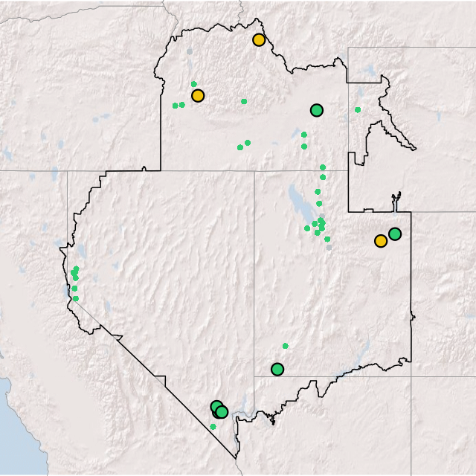Click left marker of overlapping green pair at bottom
The height and width of the screenshot is (476, 476).
[x=216, y=407]
